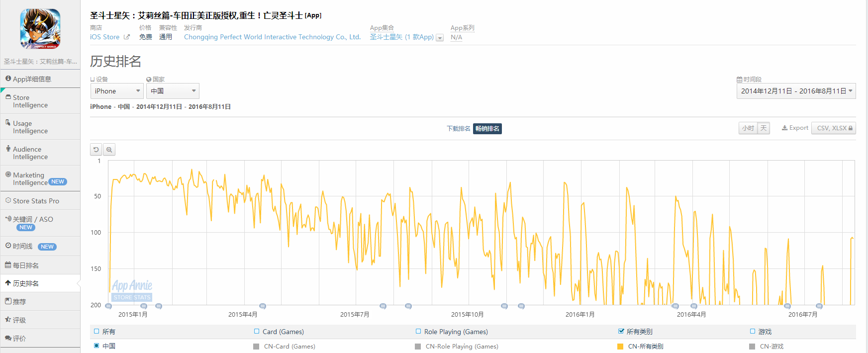Click the 2015年7月 axis label

tap(355, 315)
